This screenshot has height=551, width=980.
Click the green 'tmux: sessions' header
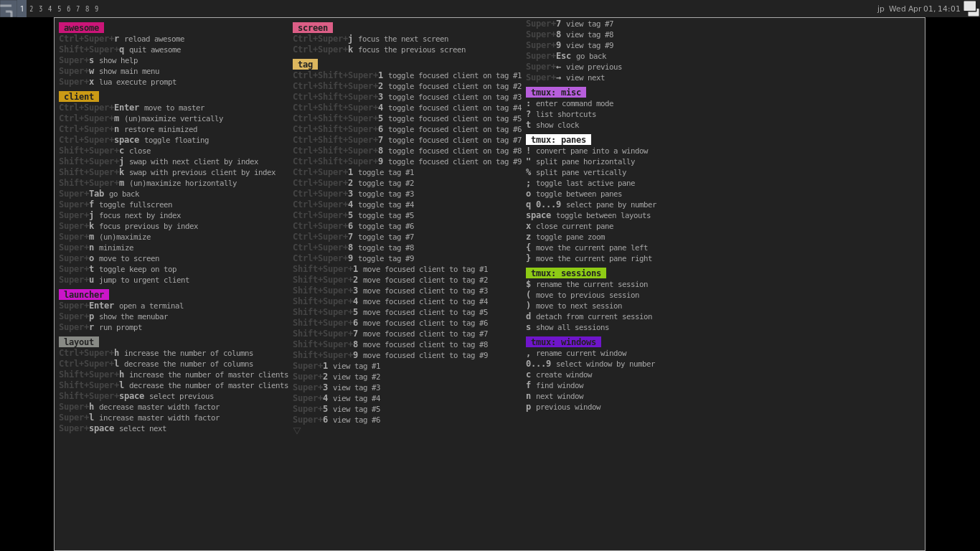pos(566,273)
